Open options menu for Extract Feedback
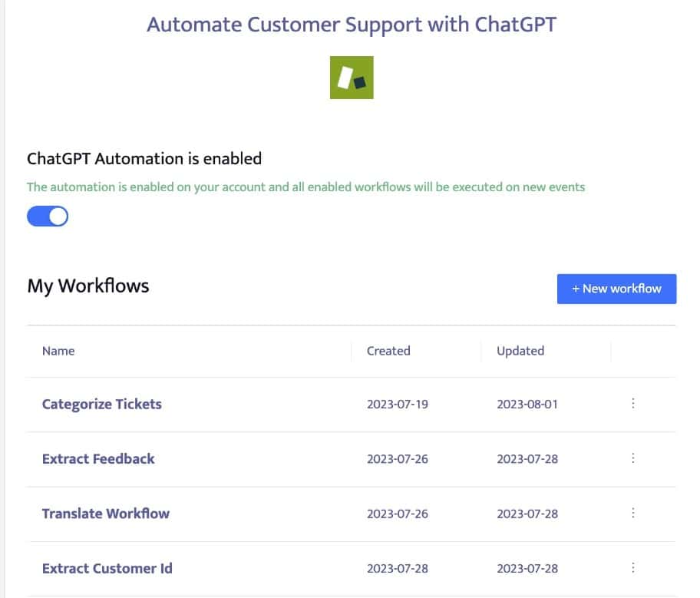 [x=633, y=458]
